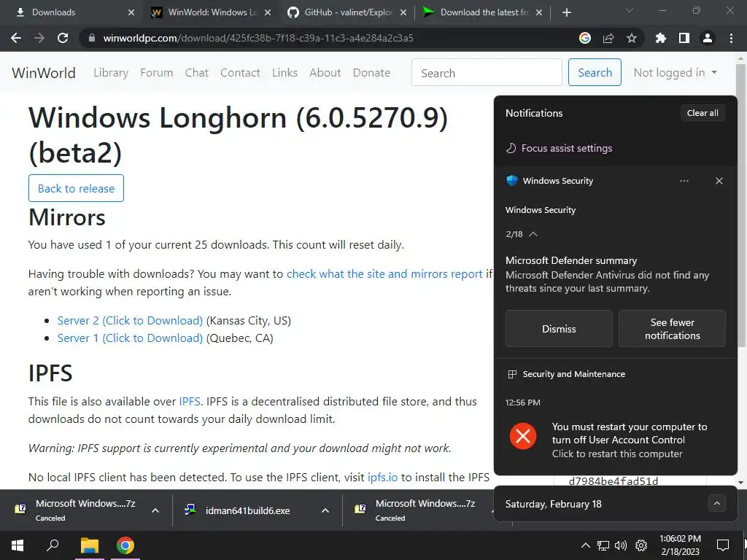Download from Server 2 (Kansas City)

(x=130, y=321)
